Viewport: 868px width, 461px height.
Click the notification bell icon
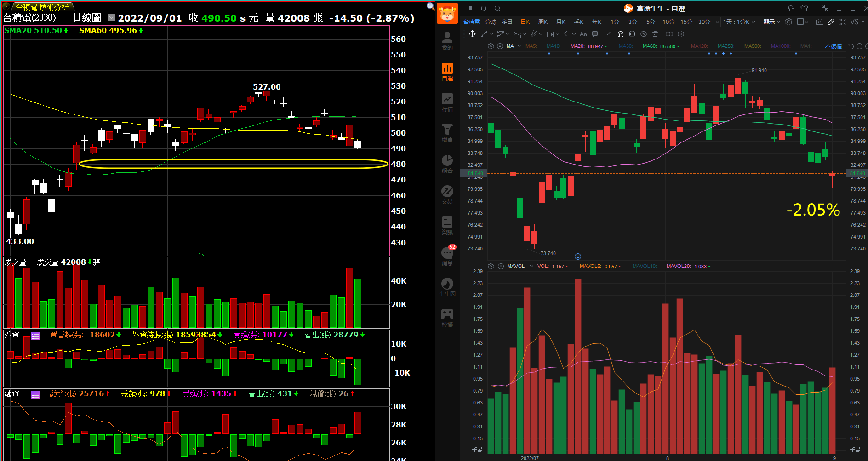(x=484, y=8)
